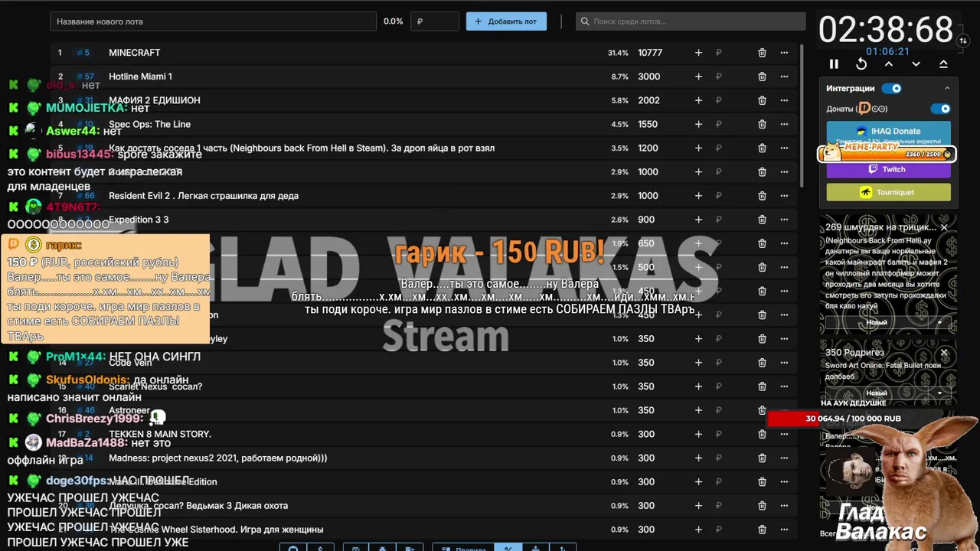
Task: Click the Добавить лот button
Action: click(506, 21)
